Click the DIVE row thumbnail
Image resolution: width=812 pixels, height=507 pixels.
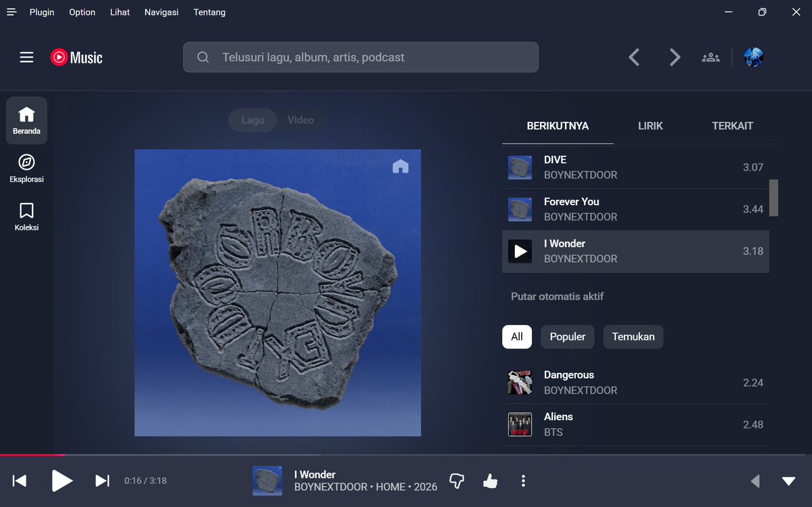click(520, 167)
